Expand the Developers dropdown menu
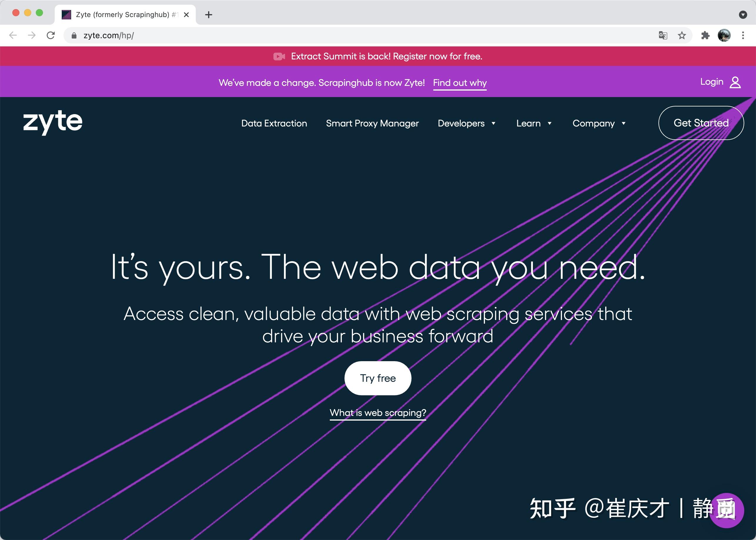Screen dimensions: 756x540 point(467,123)
